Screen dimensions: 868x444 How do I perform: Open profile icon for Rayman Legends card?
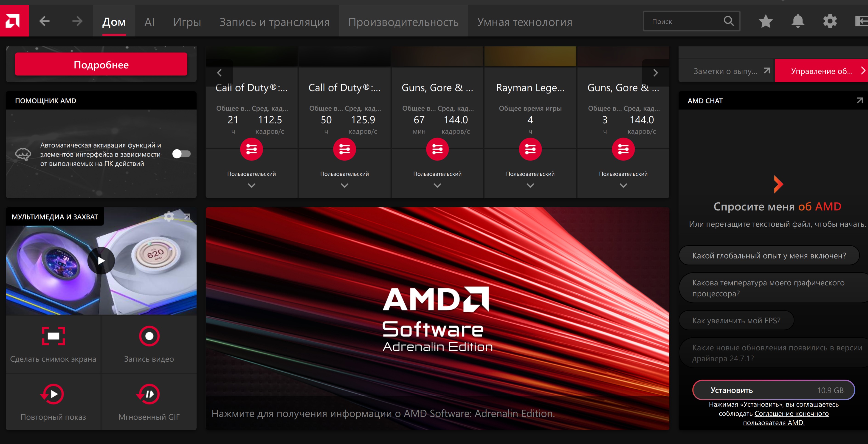pos(530,149)
